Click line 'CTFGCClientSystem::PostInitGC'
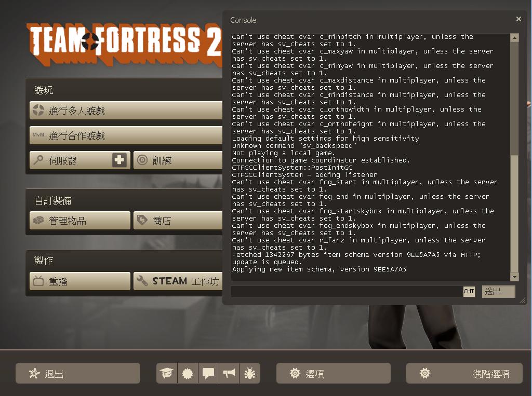The width and height of the screenshot is (532, 396). pos(292,168)
